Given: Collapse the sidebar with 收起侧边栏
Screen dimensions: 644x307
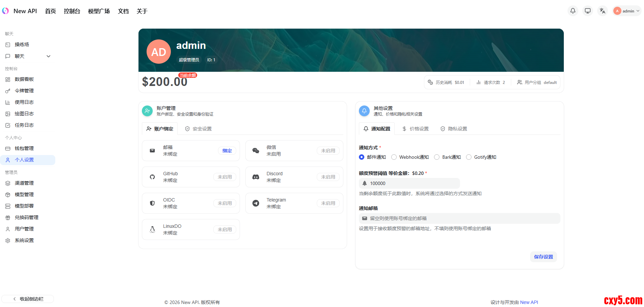Looking at the screenshot, I should click(x=28, y=299).
